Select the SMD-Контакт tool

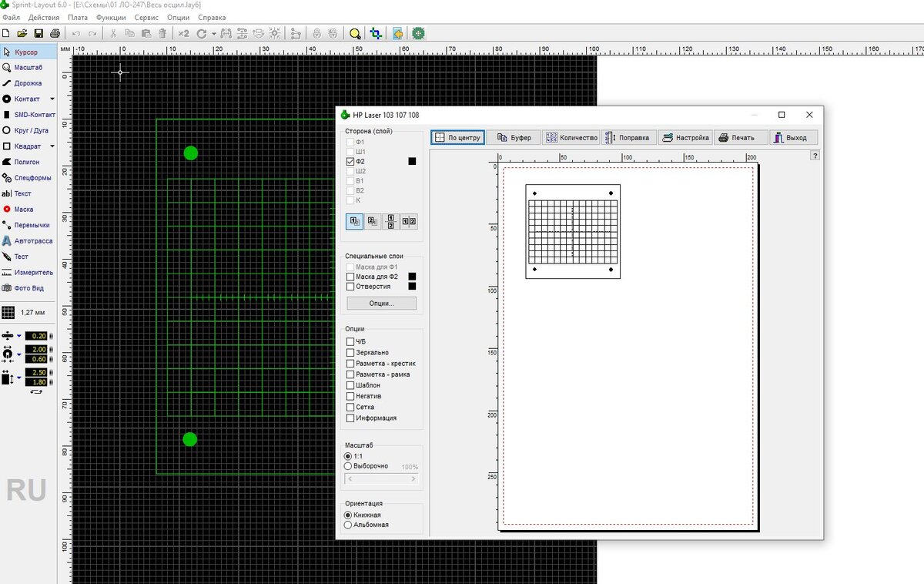pyautogui.click(x=28, y=115)
